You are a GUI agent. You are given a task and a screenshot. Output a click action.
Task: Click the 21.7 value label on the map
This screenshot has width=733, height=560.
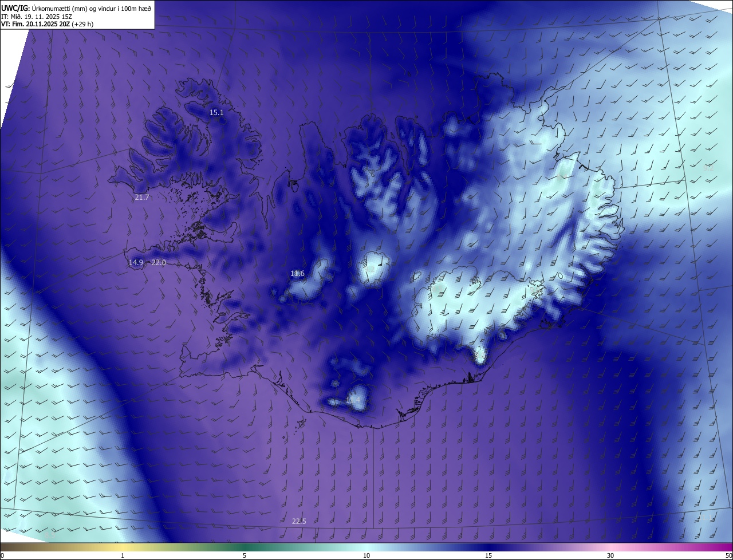pos(142,198)
